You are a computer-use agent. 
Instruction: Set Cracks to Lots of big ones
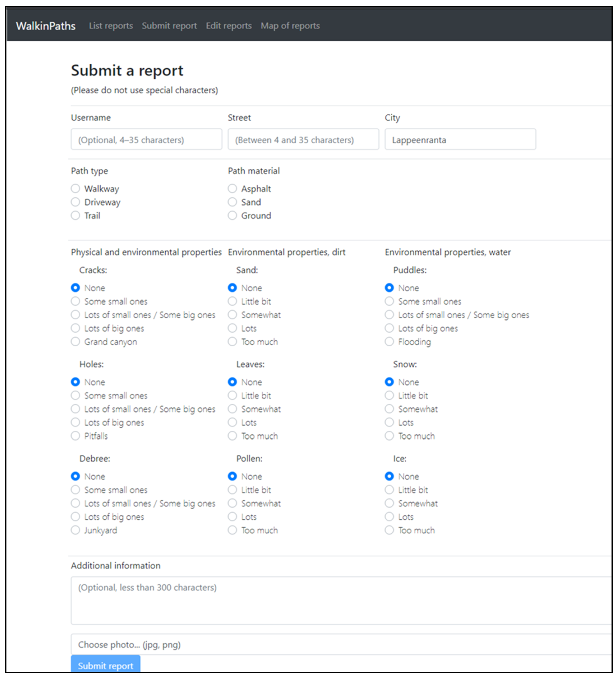[75, 328]
